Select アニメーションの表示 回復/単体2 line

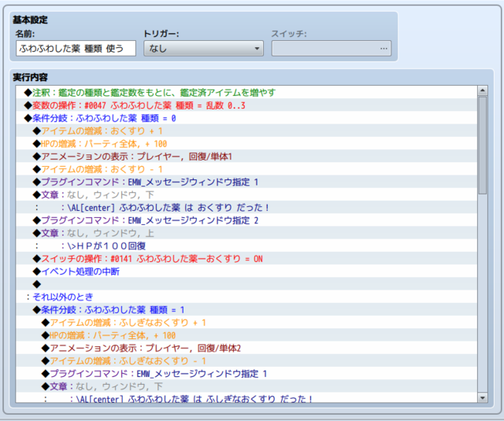click(x=246, y=348)
